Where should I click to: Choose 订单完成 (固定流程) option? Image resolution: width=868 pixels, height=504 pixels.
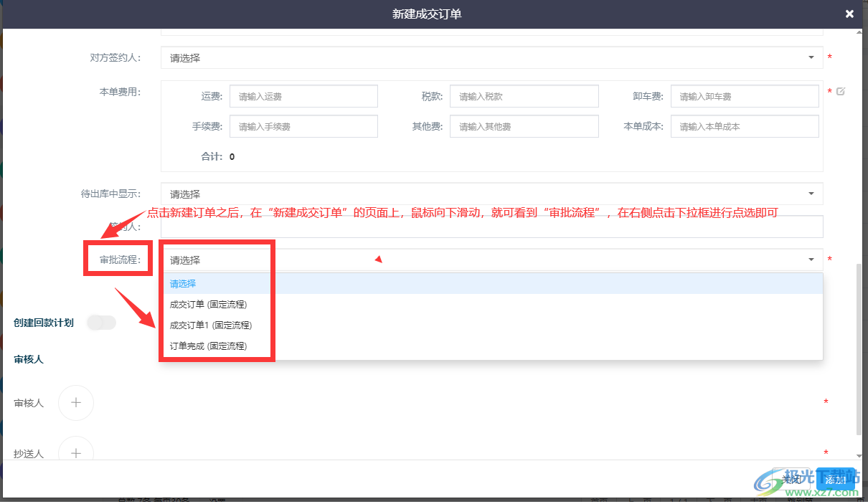(491, 346)
